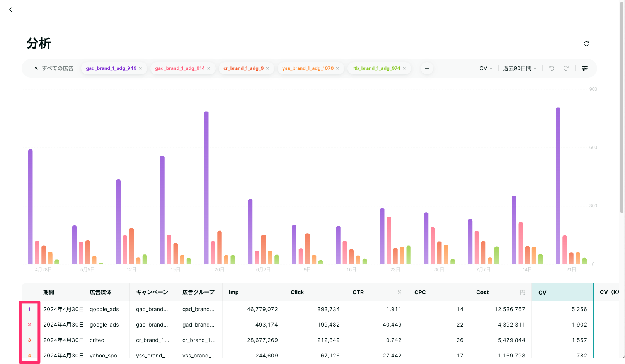Image resolution: width=625 pixels, height=364 pixels.
Task: Select the yss_brand_1_adg_1070 chip label
Action: click(308, 68)
